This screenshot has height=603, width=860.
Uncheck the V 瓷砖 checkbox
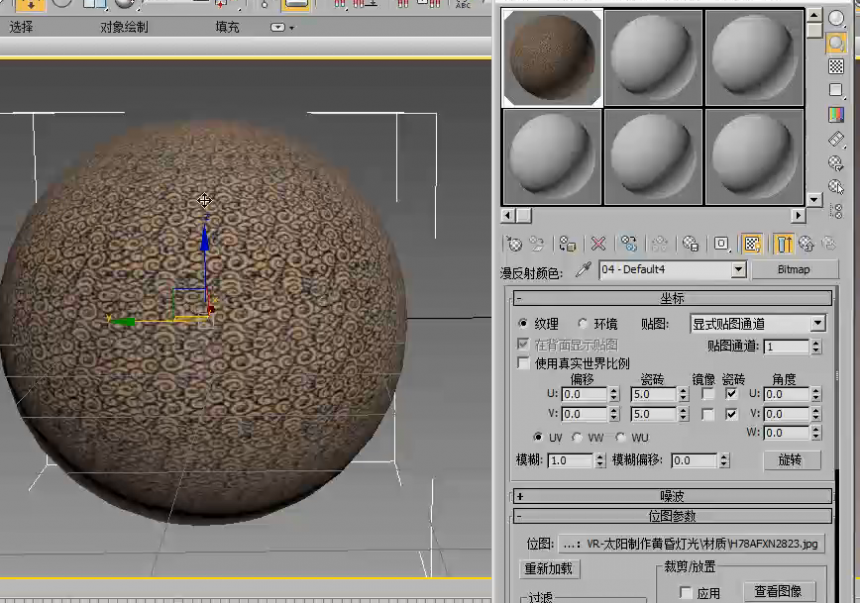point(731,414)
